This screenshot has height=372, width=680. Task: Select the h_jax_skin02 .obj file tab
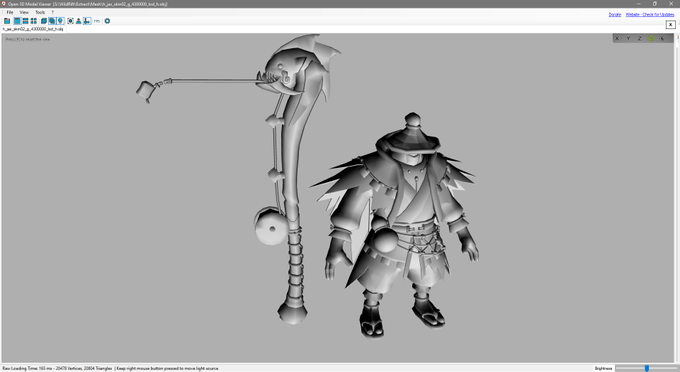[x=33, y=29]
